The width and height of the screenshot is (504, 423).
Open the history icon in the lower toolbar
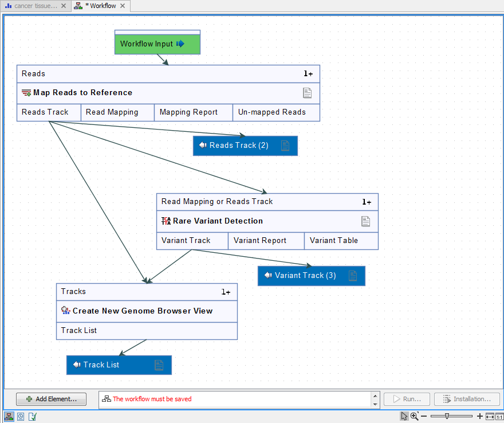point(21,416)
